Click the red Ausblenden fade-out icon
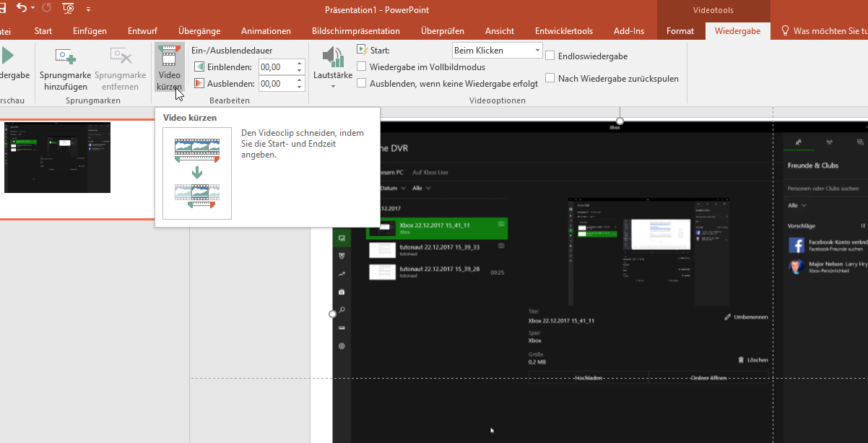Screen dimensions: 868x443 pos(199,84)
